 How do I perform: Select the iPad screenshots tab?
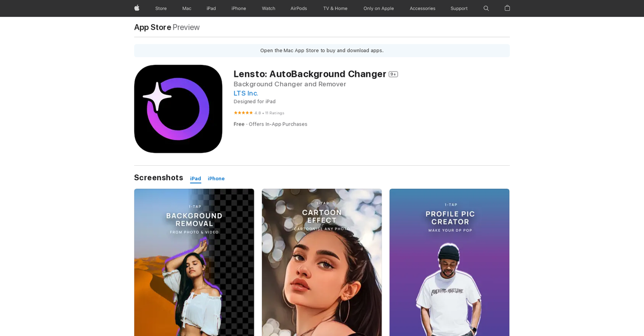point(195,179)
